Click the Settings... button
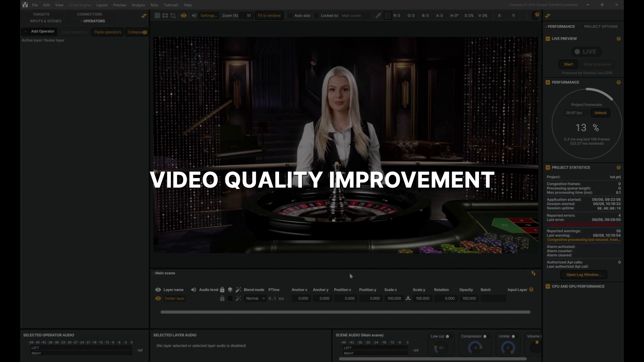644x362 pixels. click(x=209, y=15)
